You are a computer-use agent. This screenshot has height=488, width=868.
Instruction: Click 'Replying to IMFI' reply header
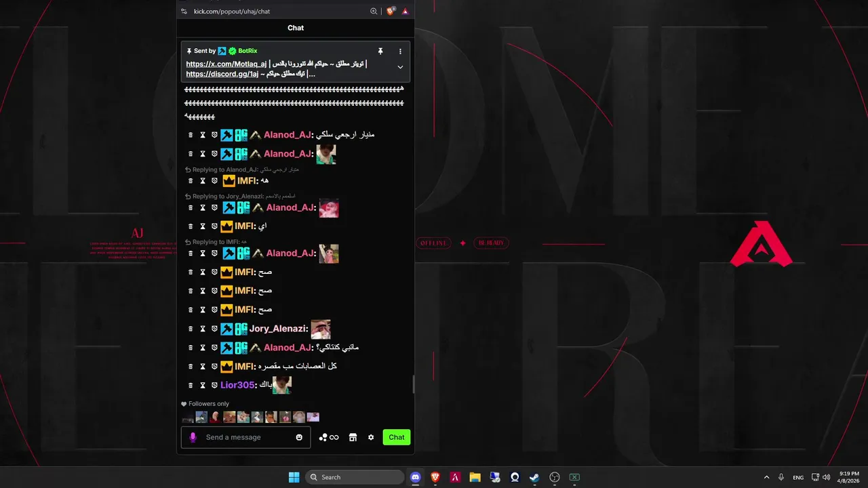pyautogui.click(x=216, y=242)
